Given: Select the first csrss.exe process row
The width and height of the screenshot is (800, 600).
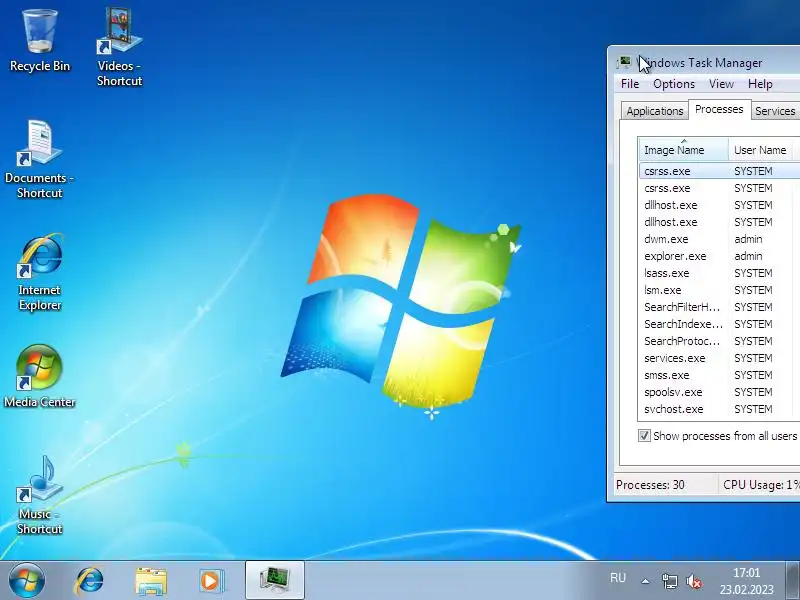Looking at the screenshot, I should (719, 171).
